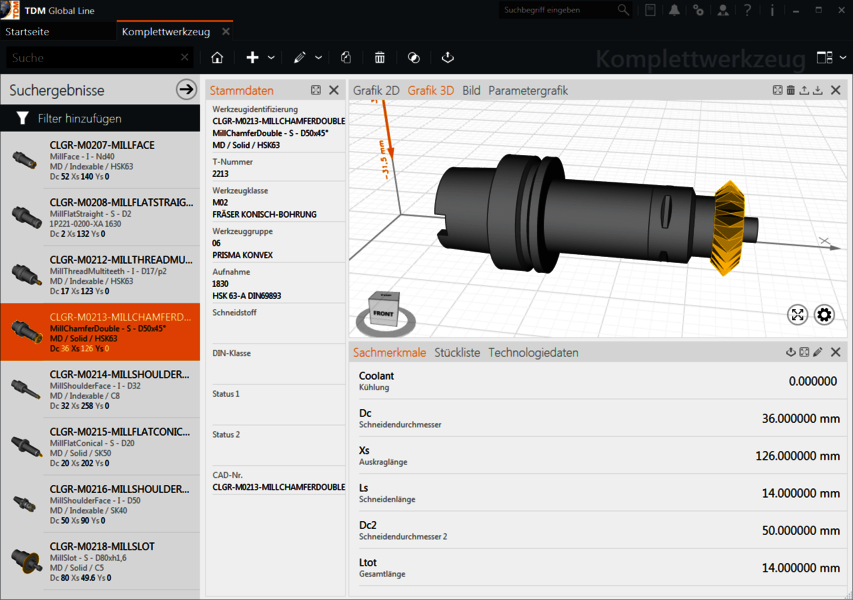Click the pencil edit icon in the toolbar
Screen dimensions: 853x600
coord(300,58)
